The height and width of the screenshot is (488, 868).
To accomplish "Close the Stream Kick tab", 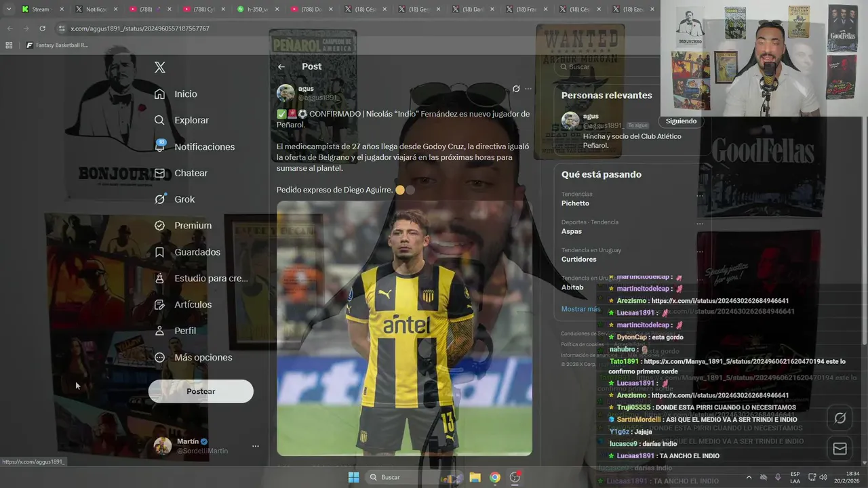I will (x=62, y=9).
